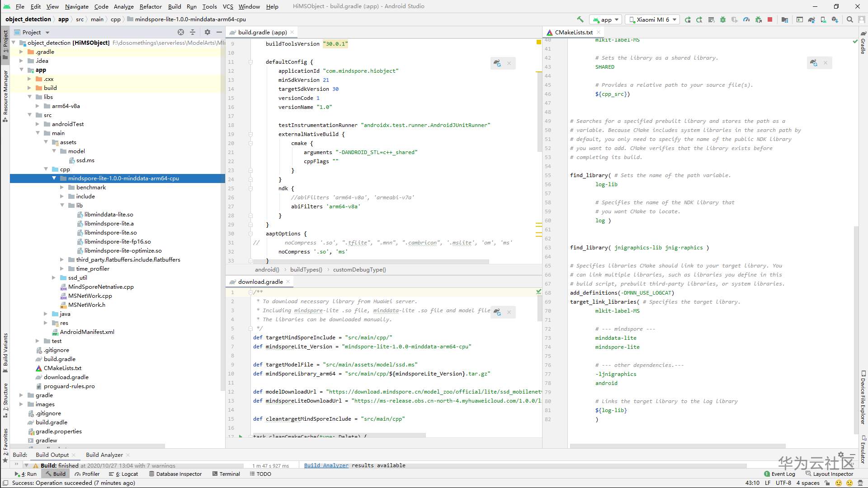Open the Xiaomi MI 6 device dropdown
The height and width of the screenshot is (488, 868).
tap(652, 19)
